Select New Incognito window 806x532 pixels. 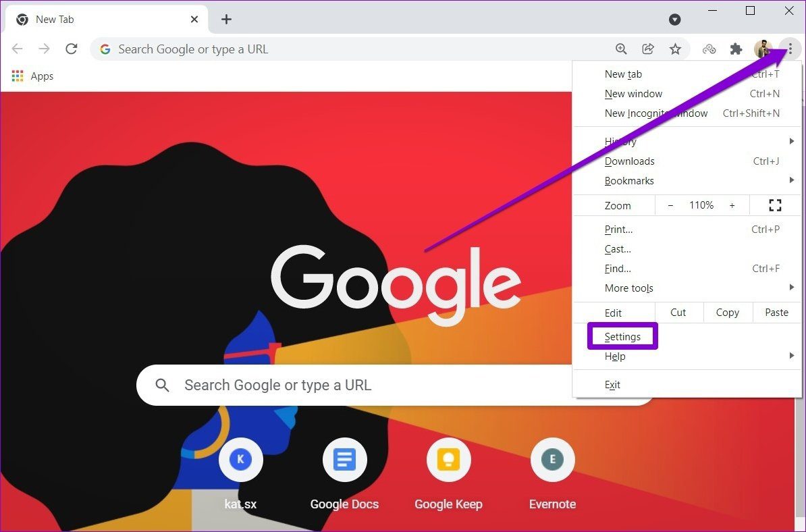click(x=687, y=113)
